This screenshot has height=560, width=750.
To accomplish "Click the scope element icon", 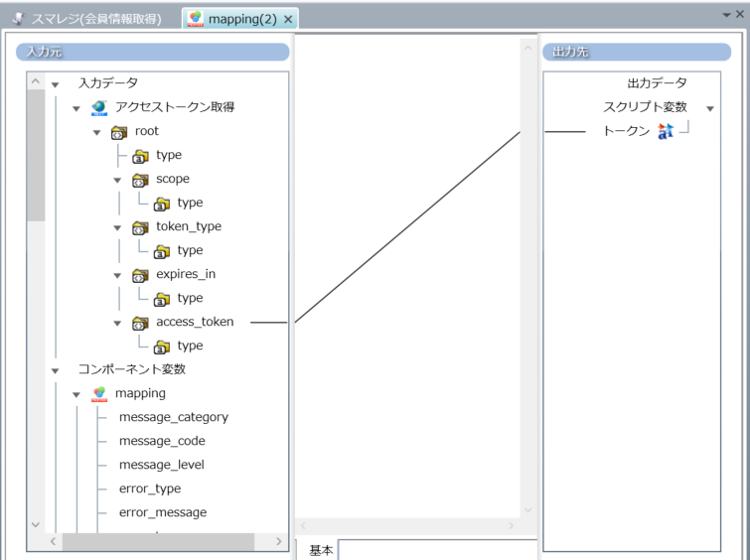I will (140, 180).
